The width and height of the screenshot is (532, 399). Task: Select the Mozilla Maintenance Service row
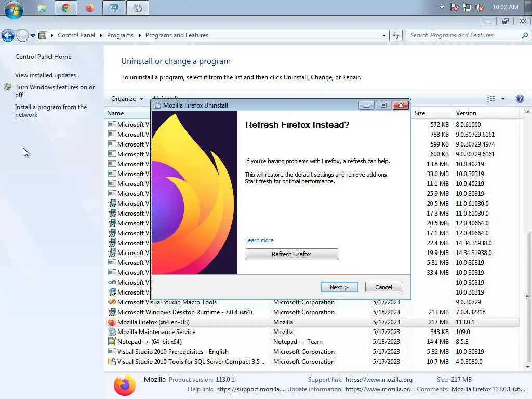(313, 332)
